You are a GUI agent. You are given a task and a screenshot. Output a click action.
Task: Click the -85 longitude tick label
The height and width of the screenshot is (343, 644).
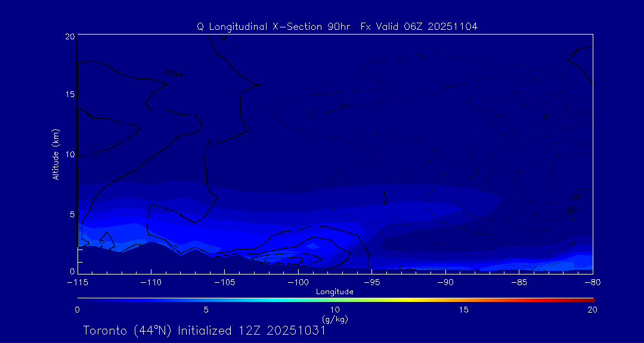(519, 283)
